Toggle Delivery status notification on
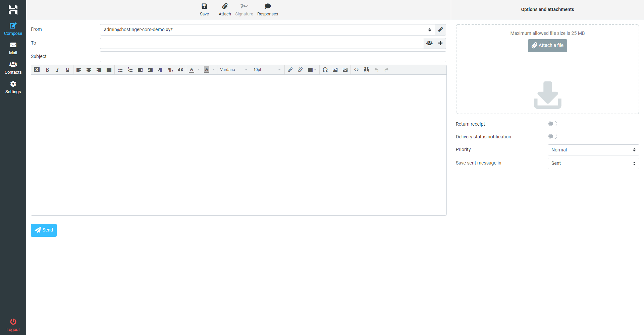 [x=552, y=136]
